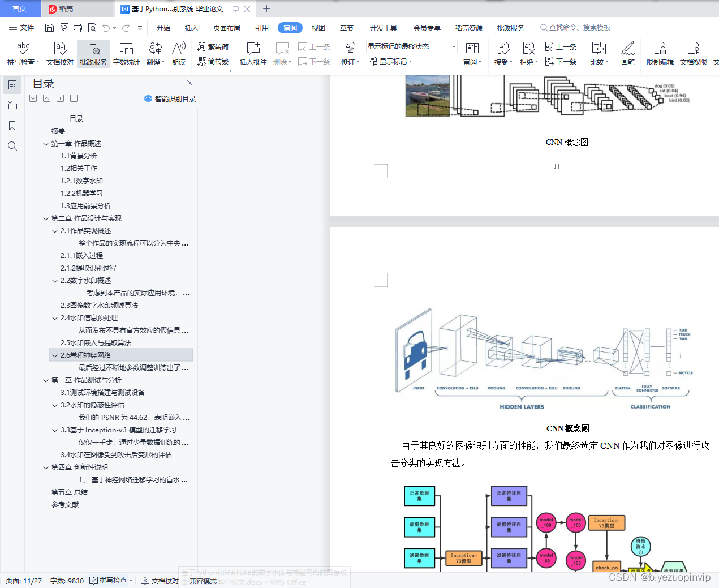Click the 比较 compare documents tool
719x588 pixels.
coord(599,54)
